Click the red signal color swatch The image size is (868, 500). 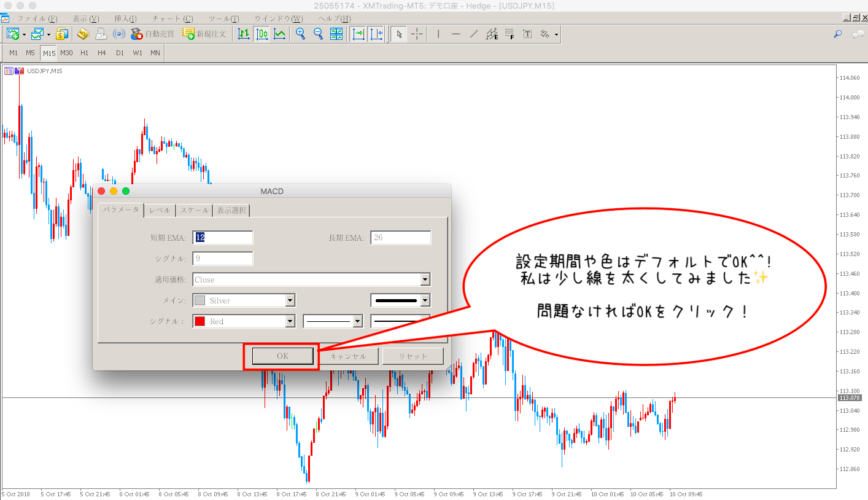pos(200,321)
